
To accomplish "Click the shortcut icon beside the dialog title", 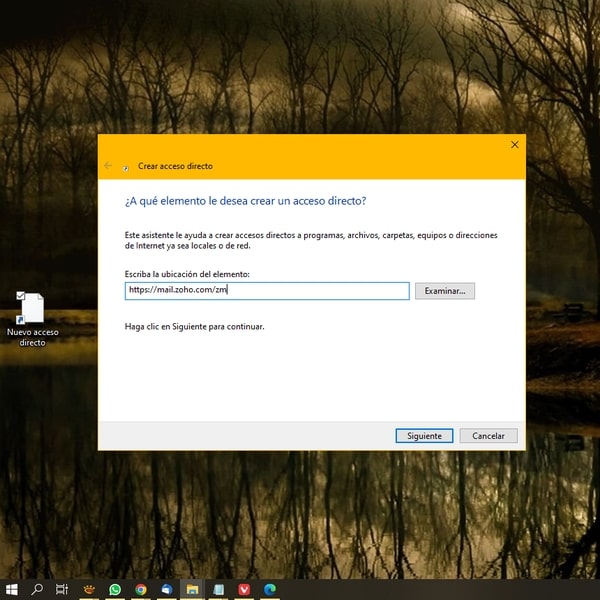I will [126, 168].
